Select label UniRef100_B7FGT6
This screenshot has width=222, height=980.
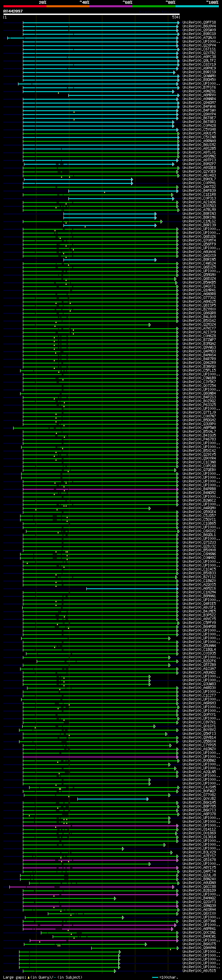[199, 88]
